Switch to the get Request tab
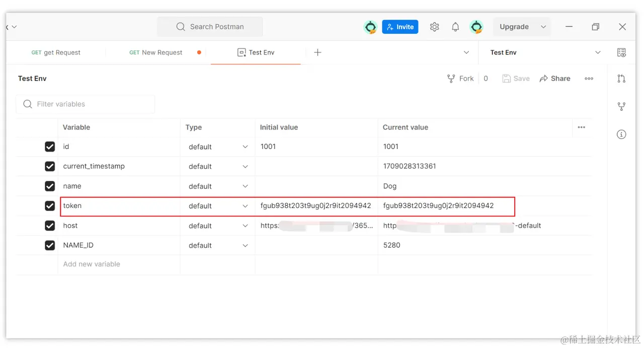The height and width of the screenshot is (348, 644). (56, 52)
